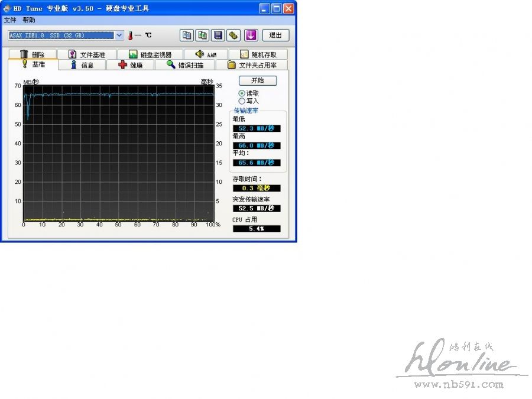Click the purple down-arrow icon
This screenshot has height=399, width=532.
point(251,35)
